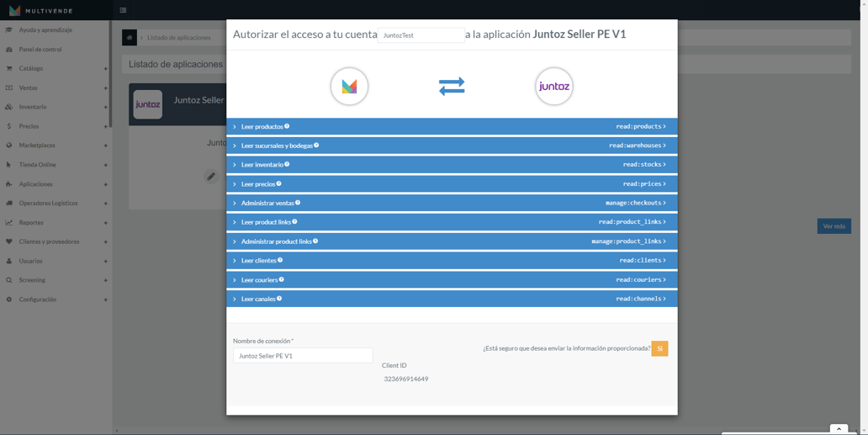This screenshot has height=435, width=868.
Task: Expand the Leer couriers permission row
Action: [452, 279]
